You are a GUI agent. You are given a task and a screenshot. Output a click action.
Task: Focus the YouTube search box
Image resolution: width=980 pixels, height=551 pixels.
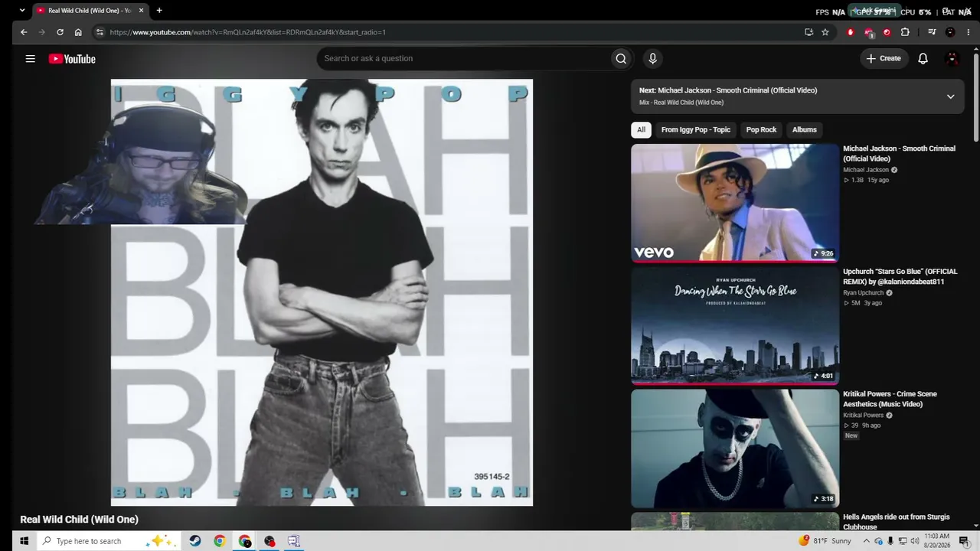[x=463, y=58]
